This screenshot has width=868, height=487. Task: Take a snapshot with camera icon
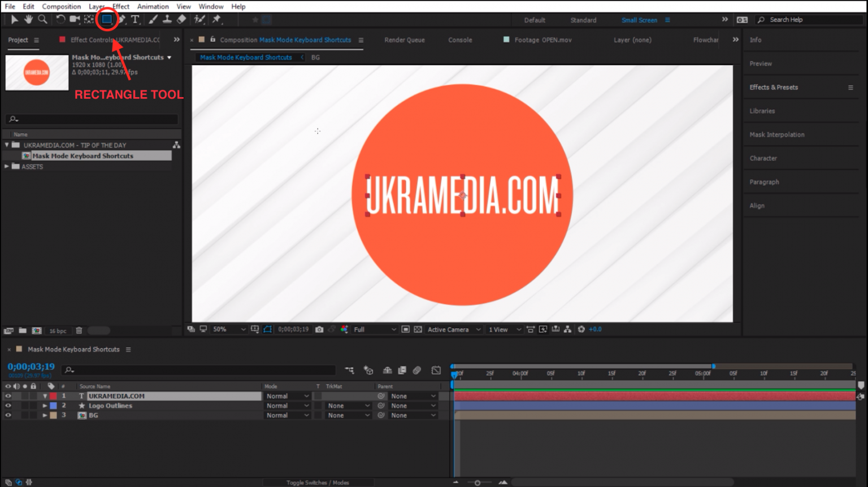coord(319,329)
